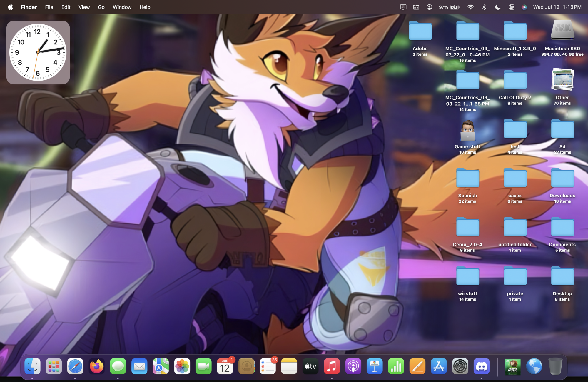Image resolution: width=588 pixels, height=382 pixels.
Task: Open the Window menu
Action: click(122, 7)
